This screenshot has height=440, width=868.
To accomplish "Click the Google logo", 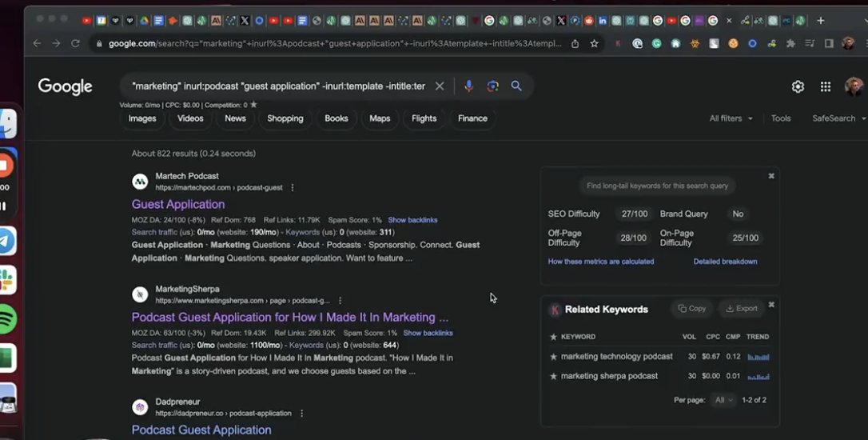I will point(65,86).
